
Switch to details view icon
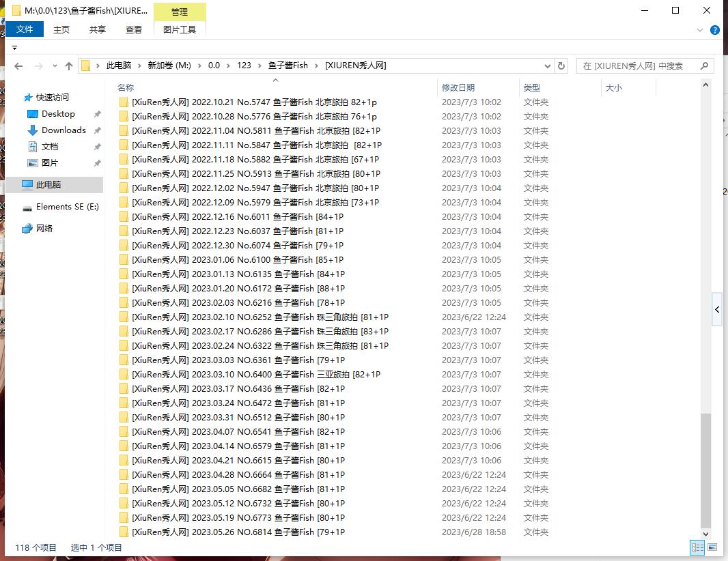click(x=697, y=547)
